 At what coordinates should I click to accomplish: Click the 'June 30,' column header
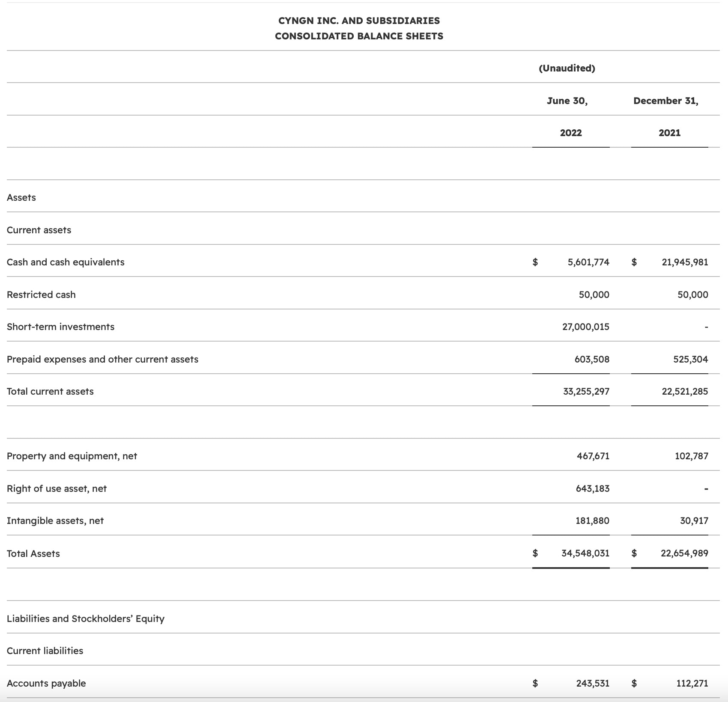click(x=567, y=101)
